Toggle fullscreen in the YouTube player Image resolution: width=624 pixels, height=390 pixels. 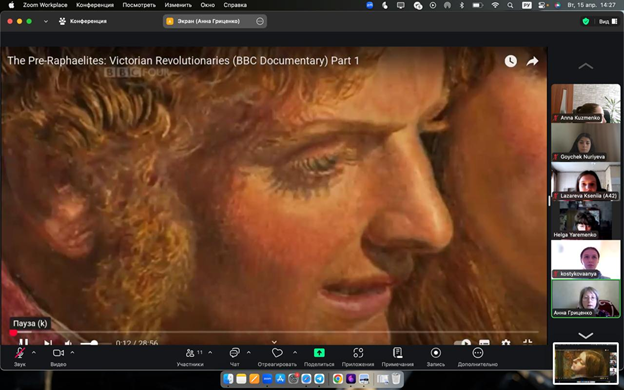point(527,342)
